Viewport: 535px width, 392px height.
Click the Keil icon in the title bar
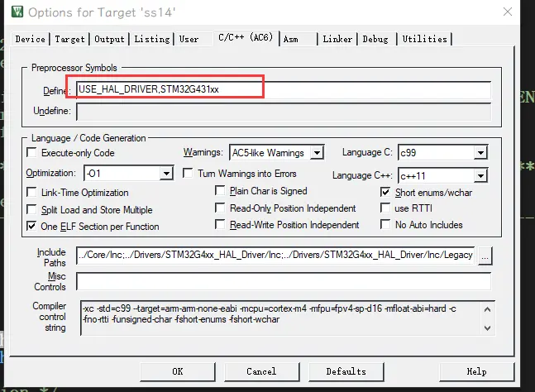coord(14,12)
